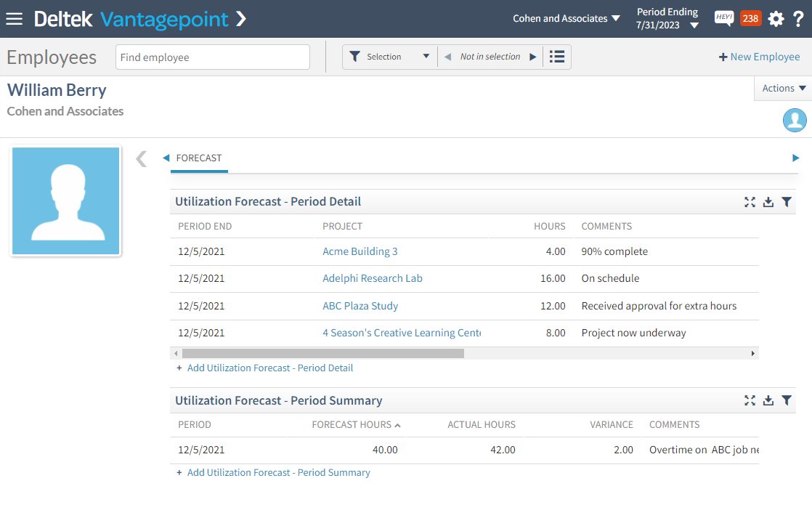Image resolution: width=812 pixels, height=510 pixels.
Task: Open the hamburger navigation menu
Action: pos(15,19)
